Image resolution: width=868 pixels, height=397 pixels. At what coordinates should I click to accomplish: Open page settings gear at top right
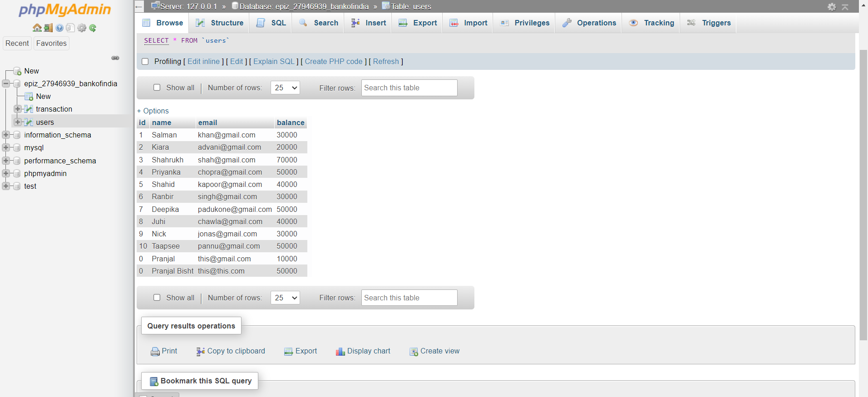pyautogui.click(x=832, y=7)
